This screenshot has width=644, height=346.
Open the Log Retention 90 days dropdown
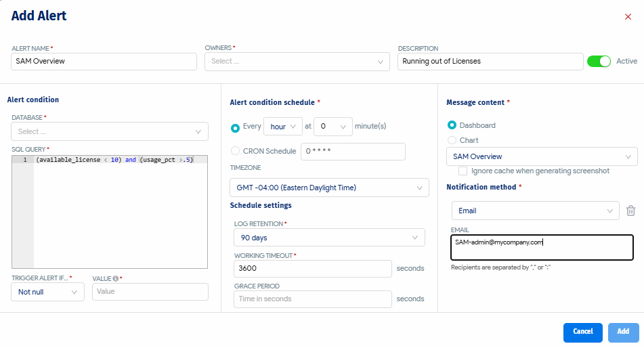328,238
